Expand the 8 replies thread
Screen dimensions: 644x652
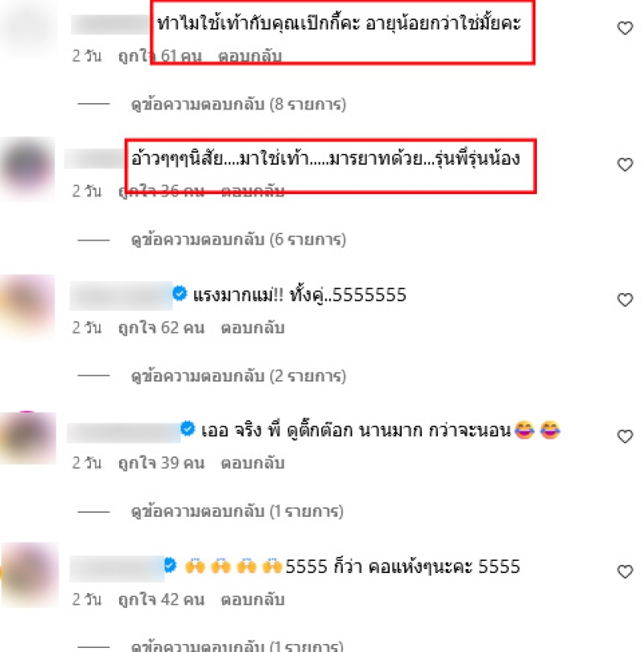click(238, 104)
